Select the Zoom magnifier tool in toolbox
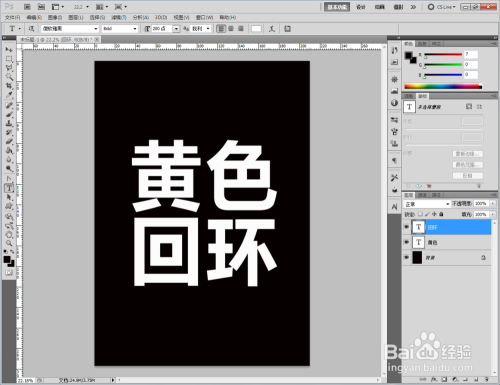 tap(9, 243)
